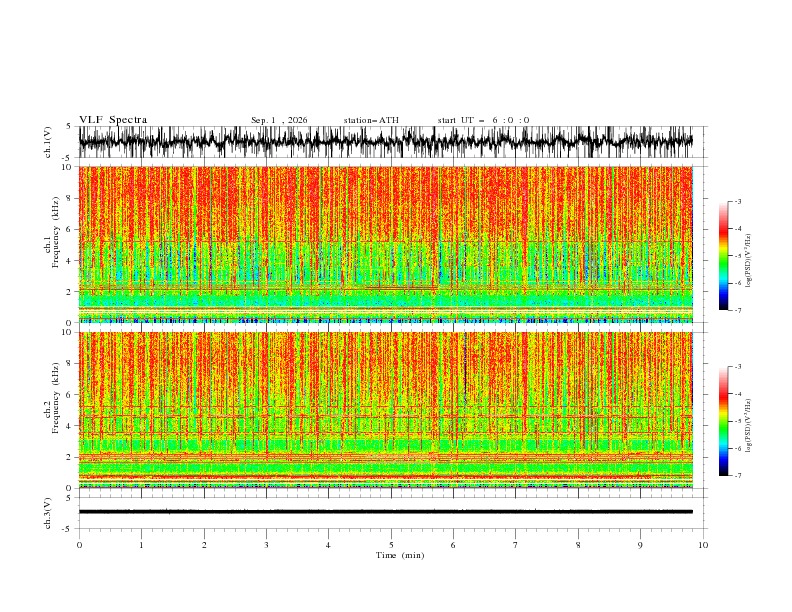Click the ch.2 Frequency (kHz) axis label
Screen dimensions: 792x612
point(52,410)
